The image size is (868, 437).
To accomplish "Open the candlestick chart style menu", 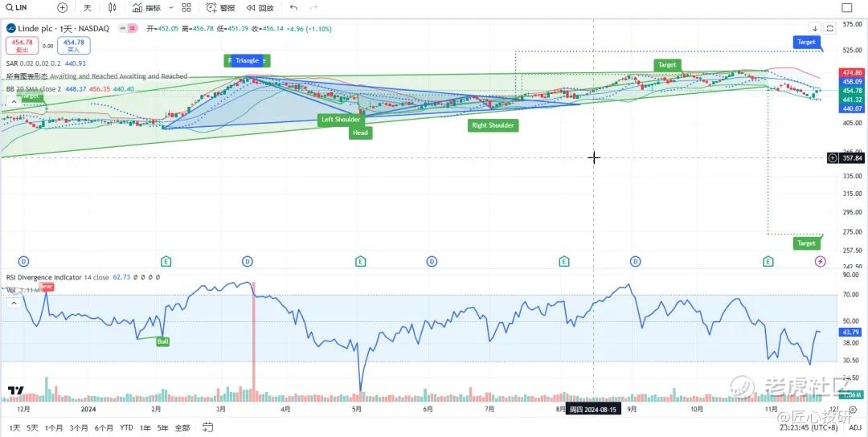I will pos(113,8).
